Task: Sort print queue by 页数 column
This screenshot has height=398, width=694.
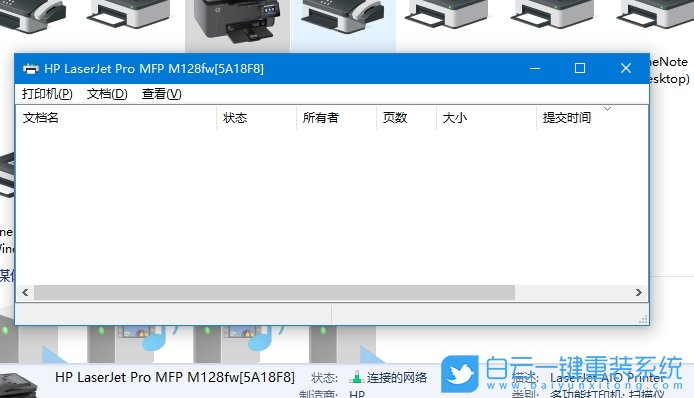Action: click(x=406, y=118)
